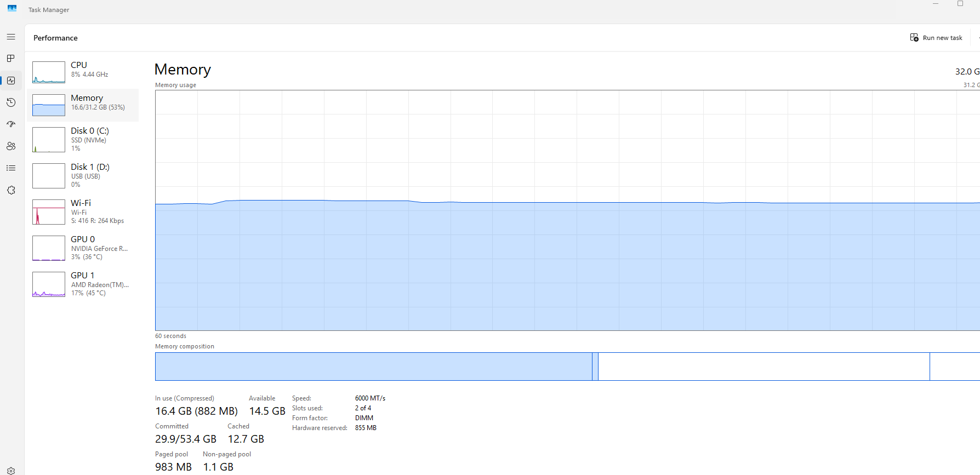Click the Non-paged pool value 1.1 GB

218,467
